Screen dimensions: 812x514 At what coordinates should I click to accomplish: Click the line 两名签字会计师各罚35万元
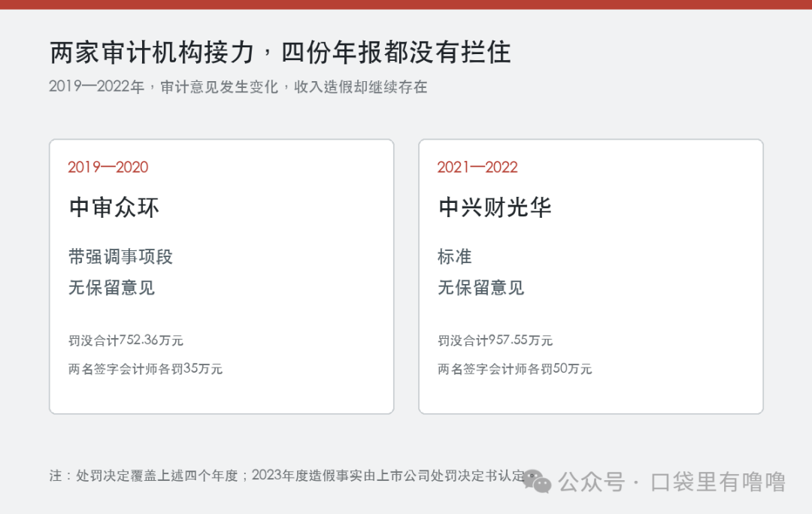[x=146, y=368]
